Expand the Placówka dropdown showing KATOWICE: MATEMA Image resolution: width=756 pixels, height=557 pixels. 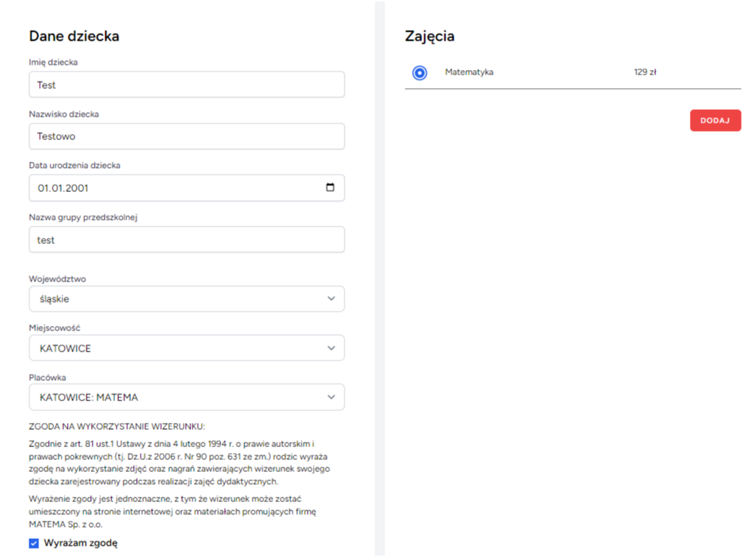click(187, 397)
